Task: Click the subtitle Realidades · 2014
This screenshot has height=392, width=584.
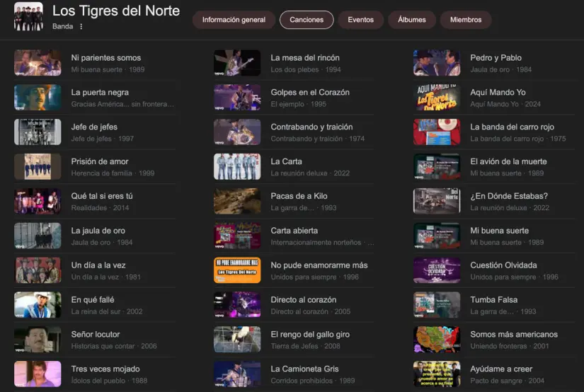Action: 101,208
